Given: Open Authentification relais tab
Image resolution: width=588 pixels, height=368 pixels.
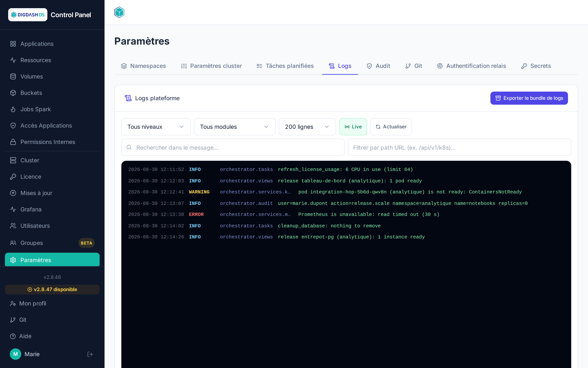Looking at the screenshot, I should click(x=471, y=66).
